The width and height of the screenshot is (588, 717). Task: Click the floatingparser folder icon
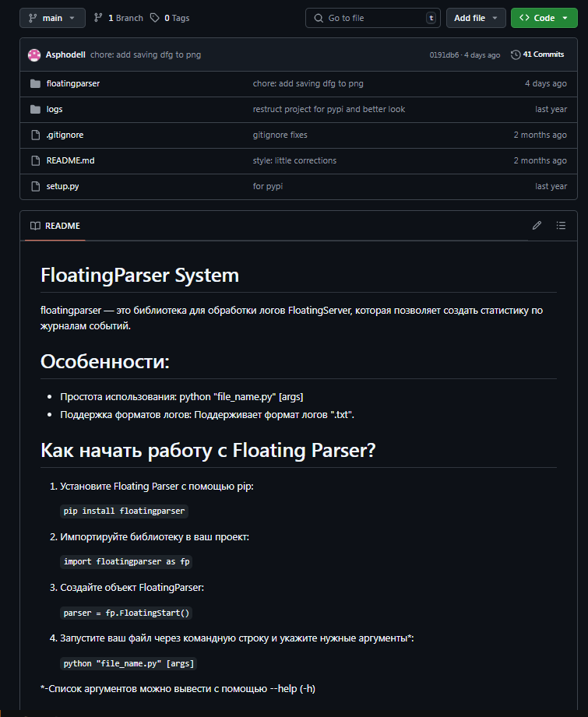34,83
